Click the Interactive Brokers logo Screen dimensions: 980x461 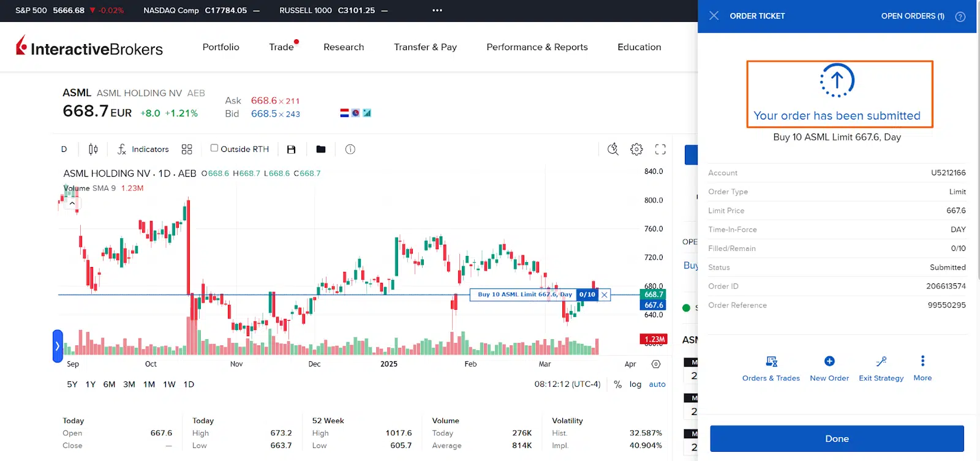[x=89, y=47]
